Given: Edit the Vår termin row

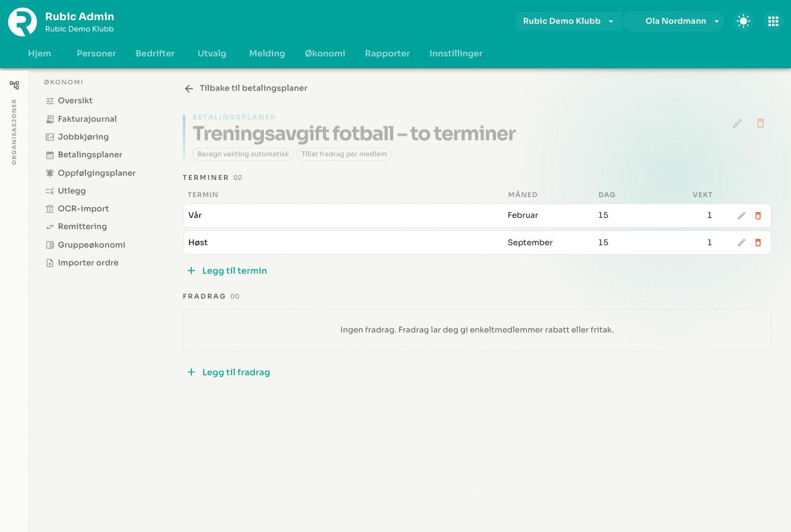Looking at the screenshot, I should [741, 216].
